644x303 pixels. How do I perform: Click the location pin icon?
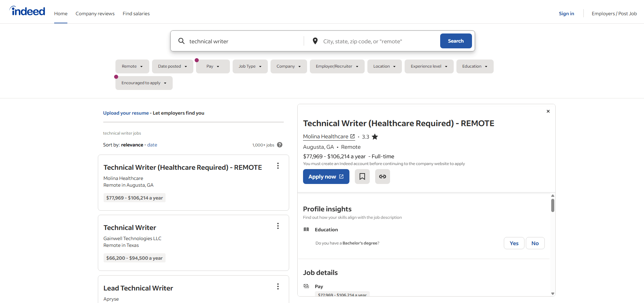(315, 41)
